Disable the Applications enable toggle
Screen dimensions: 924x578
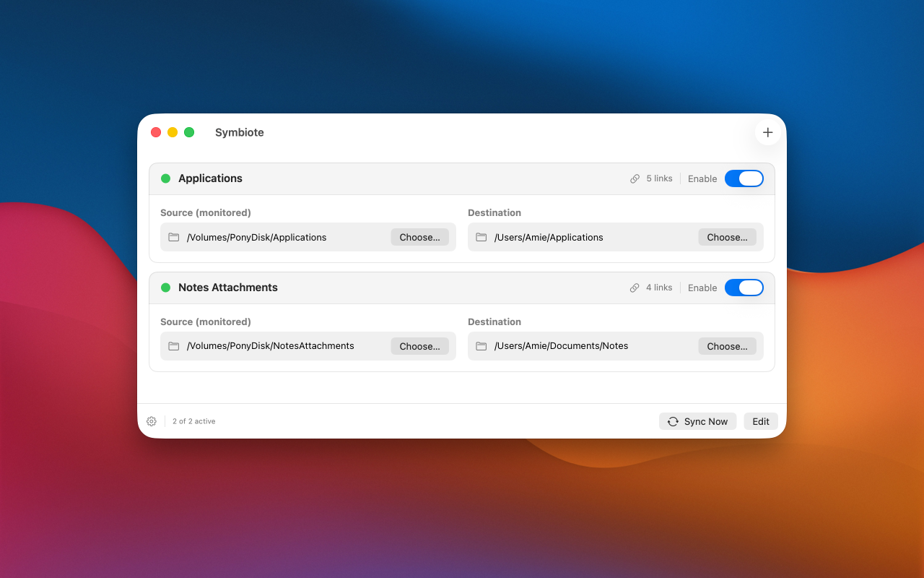pyautogui.click(x=744, y=178)
